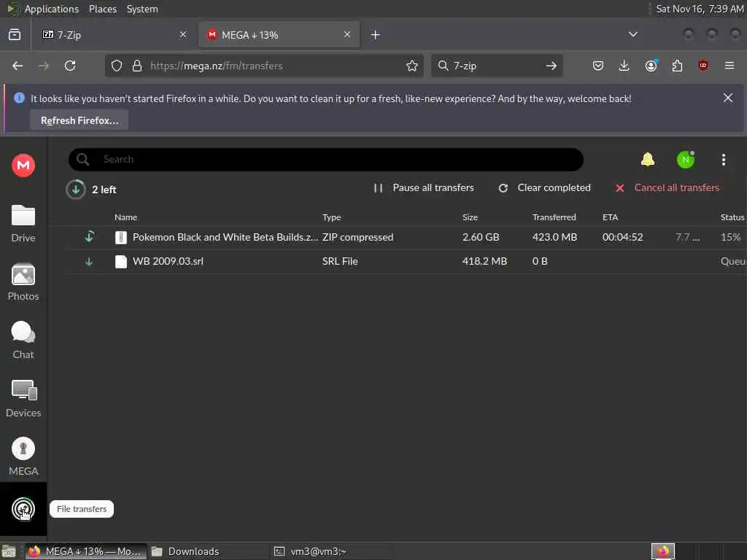Open the recent tabs view icon

15,34
